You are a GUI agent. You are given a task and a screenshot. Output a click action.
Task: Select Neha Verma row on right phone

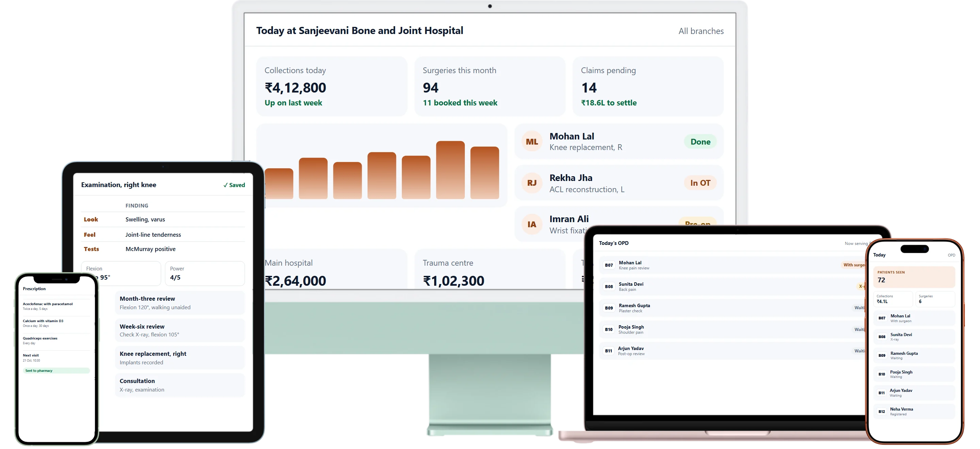[x=914, y=412]
